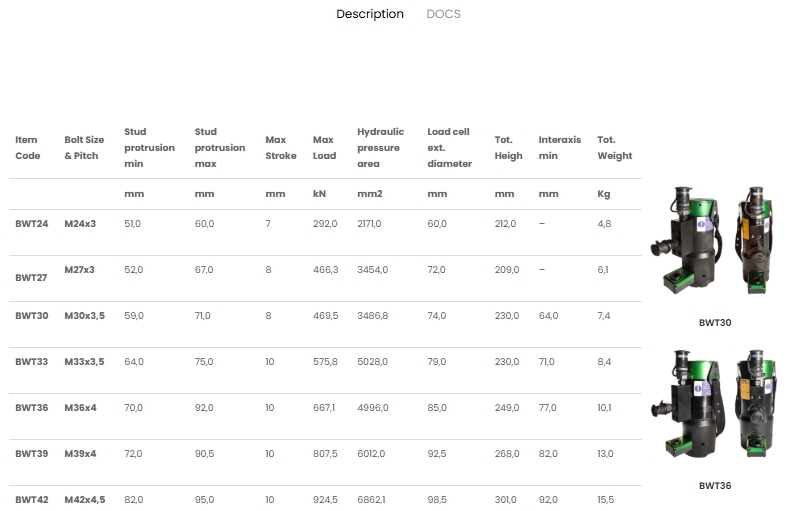The width and height of the screenshot is (807, 511).
Task: Click the Item Code column header
Action: coord(27,148)
